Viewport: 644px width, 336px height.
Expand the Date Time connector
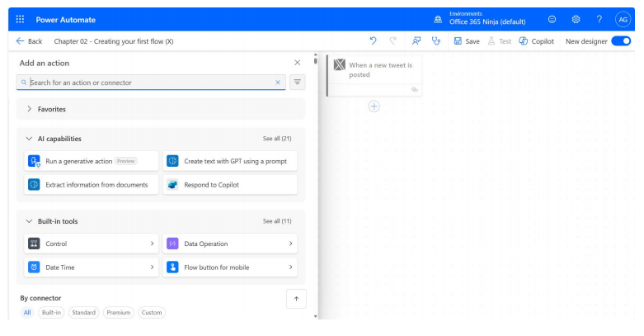(x=92, y=267)
